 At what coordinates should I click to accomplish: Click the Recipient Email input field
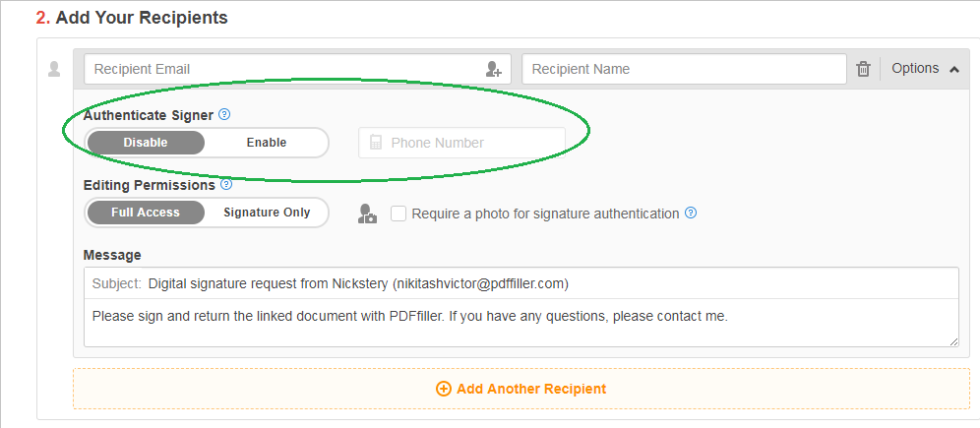(x=297, y=69)
